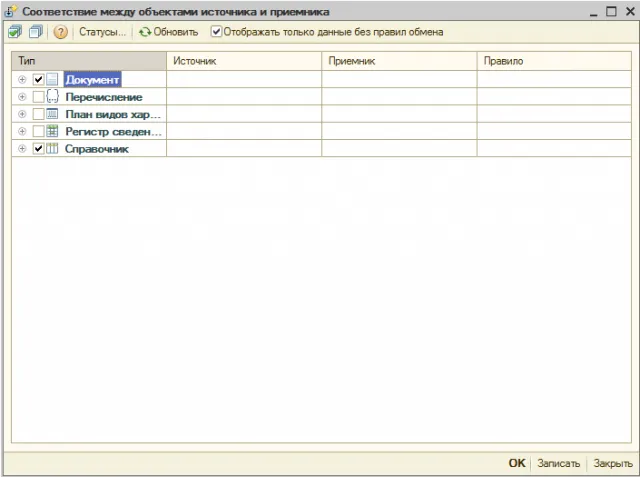
Task: Select the Справочник row label
Action: pyautogui.click(x=97, y=149)
